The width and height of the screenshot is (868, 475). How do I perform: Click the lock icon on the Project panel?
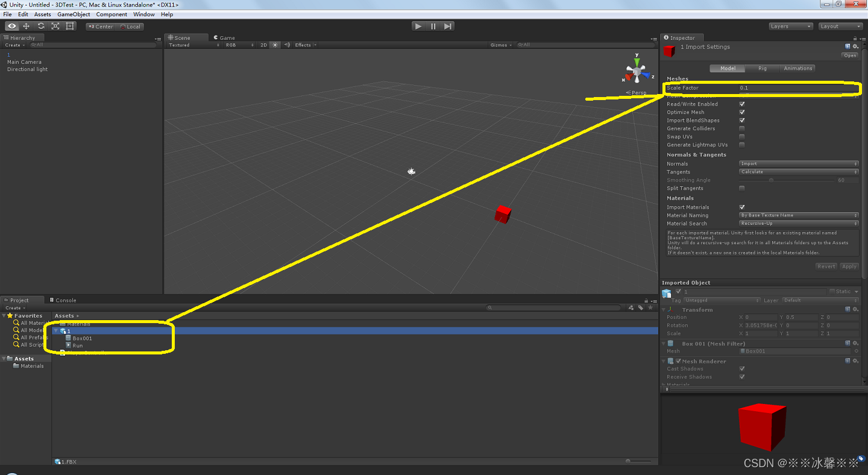(646, 300)
